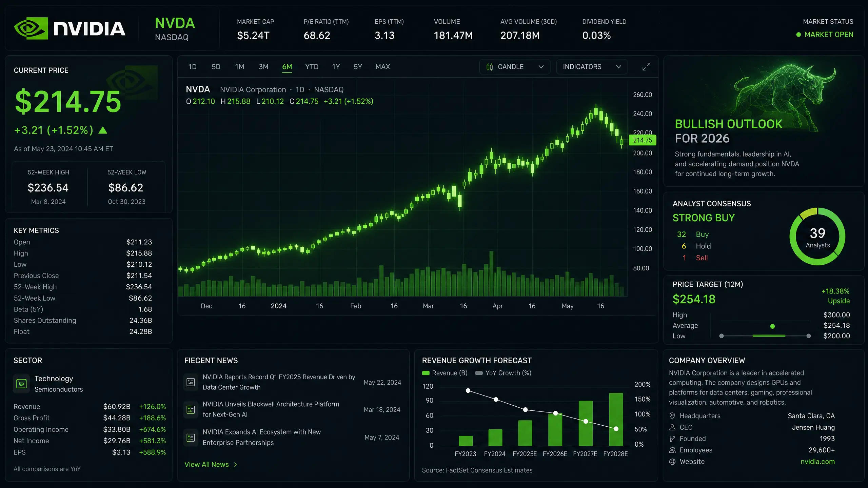Click the 39 Analysts donut chart
868x488 pixels.
817,236
